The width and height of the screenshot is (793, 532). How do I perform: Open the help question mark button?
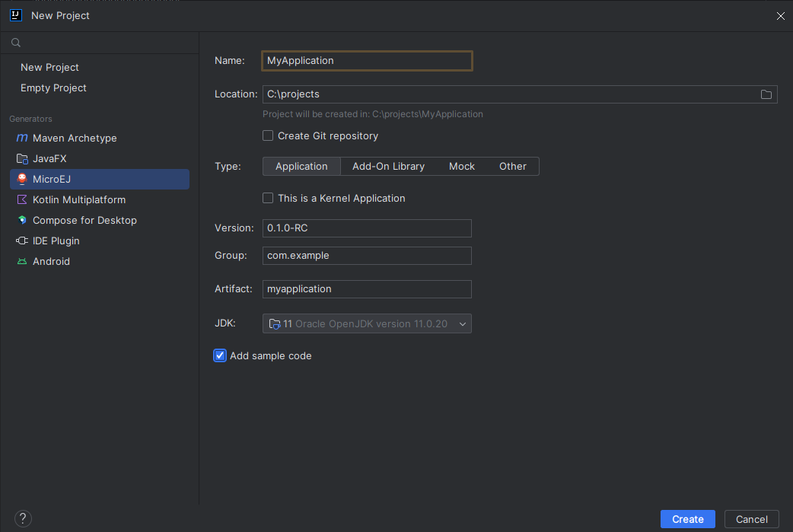pyautogui.click(x=22, y=518)
